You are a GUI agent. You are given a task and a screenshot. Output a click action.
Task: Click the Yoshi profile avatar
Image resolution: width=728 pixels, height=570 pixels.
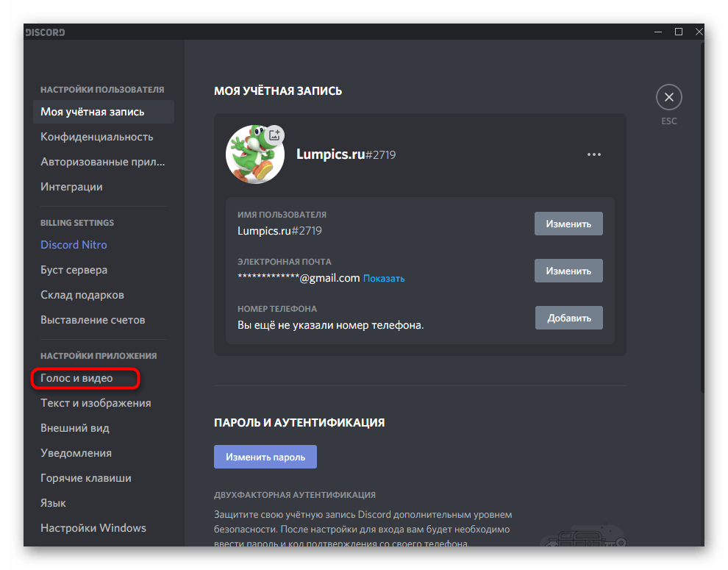(x=254, y=154)
